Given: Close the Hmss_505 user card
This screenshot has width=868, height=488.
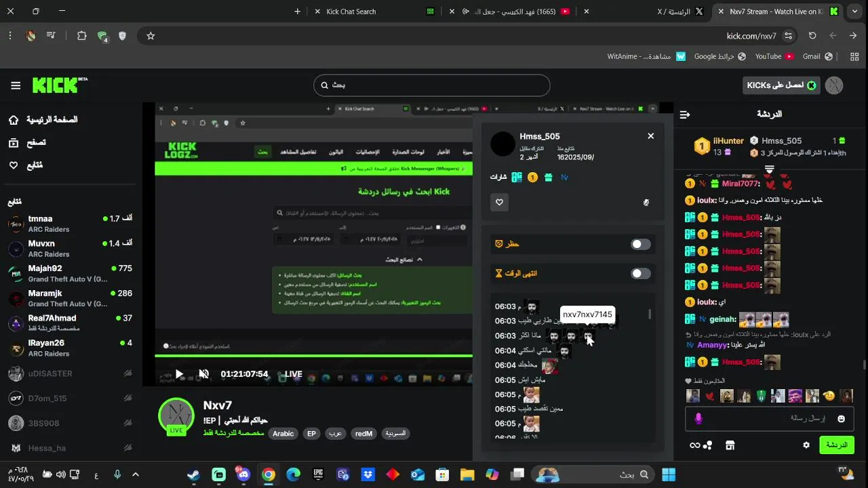Looking at the screenshot, I should tap(650, 136).
